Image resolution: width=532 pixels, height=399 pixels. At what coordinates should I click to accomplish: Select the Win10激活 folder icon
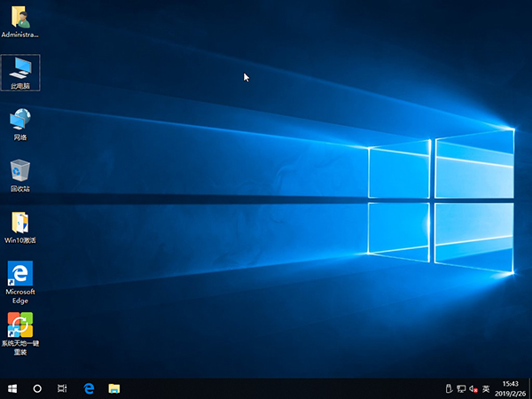[20, 227]
